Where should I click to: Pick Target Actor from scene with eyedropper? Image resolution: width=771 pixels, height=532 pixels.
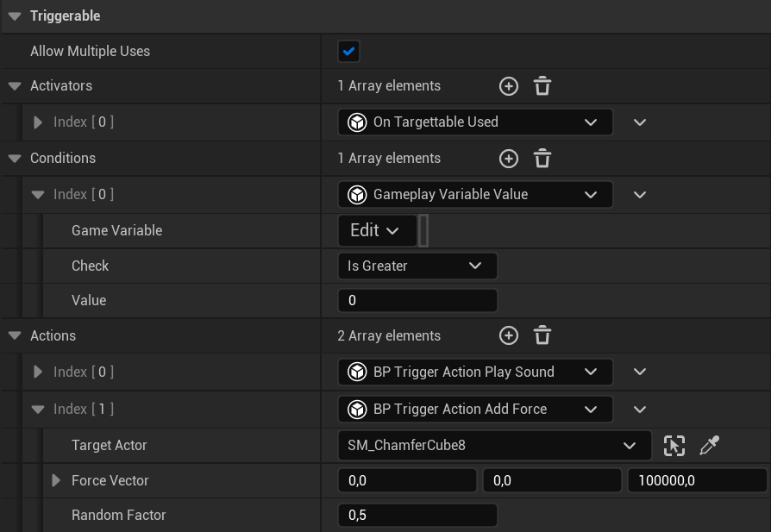[709, 446]
